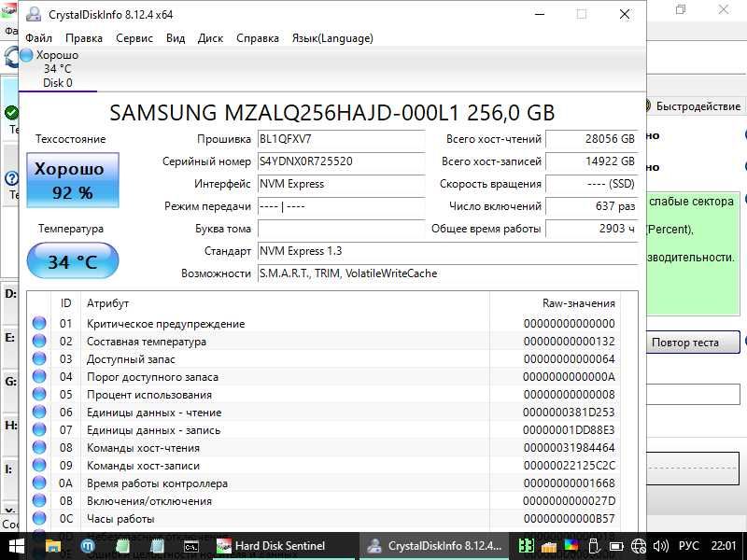Click the disk model title SAMSUNG MZALQ256HAJD-000L1
Screen dimensions: 747x560
(332, 113)
